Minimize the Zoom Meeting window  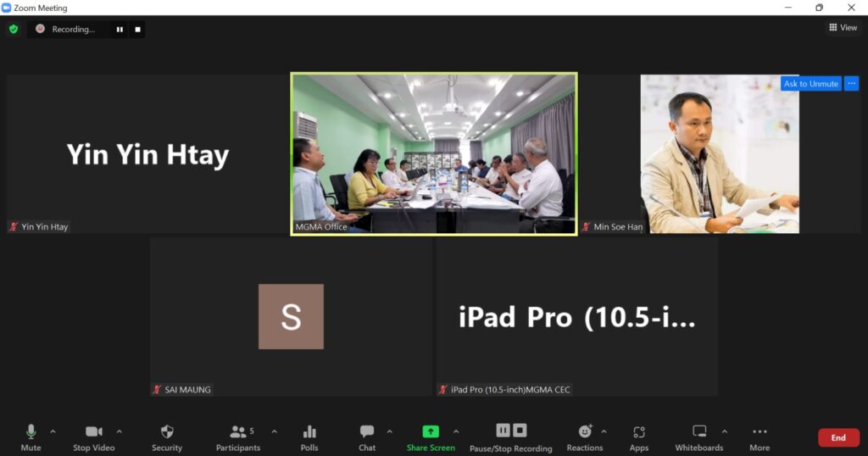click(788, 8)
